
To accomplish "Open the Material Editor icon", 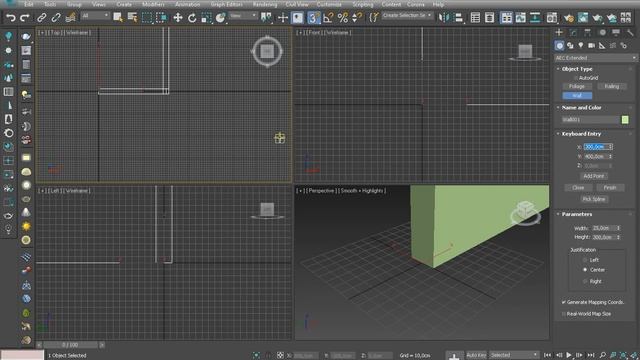I will (551, 17).
